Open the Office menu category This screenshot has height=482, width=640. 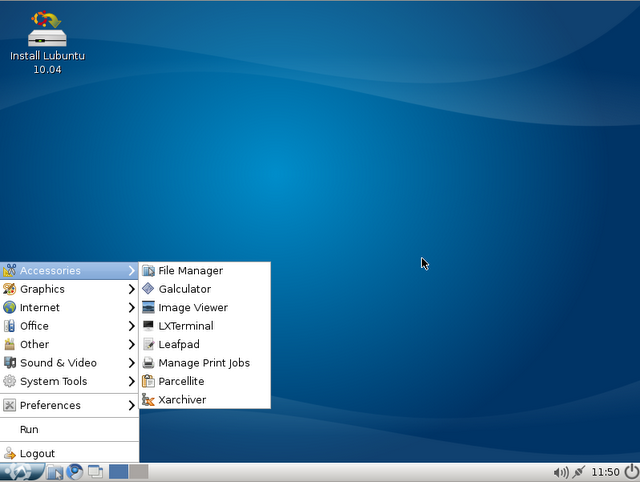point(69,326)
